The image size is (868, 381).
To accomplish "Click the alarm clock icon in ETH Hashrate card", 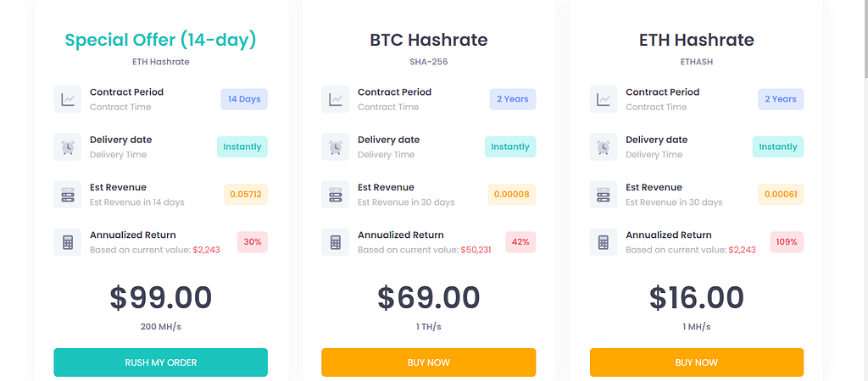I will 604,147.
